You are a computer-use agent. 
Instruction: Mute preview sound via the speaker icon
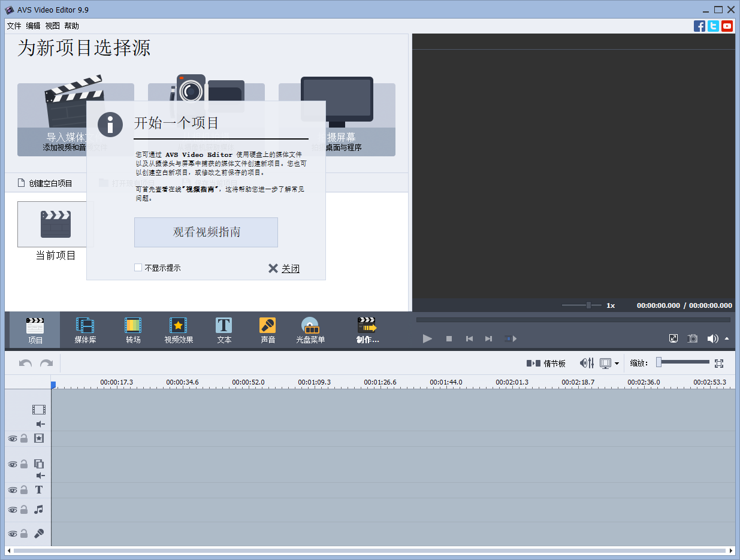point(712,338)
